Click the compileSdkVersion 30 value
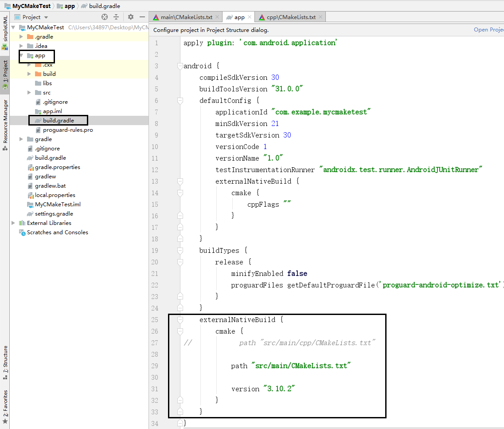The height and width of the screenshot is (429, 504). pyautogui.click(x=275, y=78)
